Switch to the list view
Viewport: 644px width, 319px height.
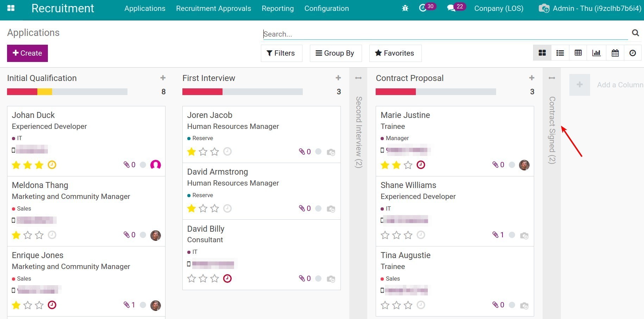560,52
